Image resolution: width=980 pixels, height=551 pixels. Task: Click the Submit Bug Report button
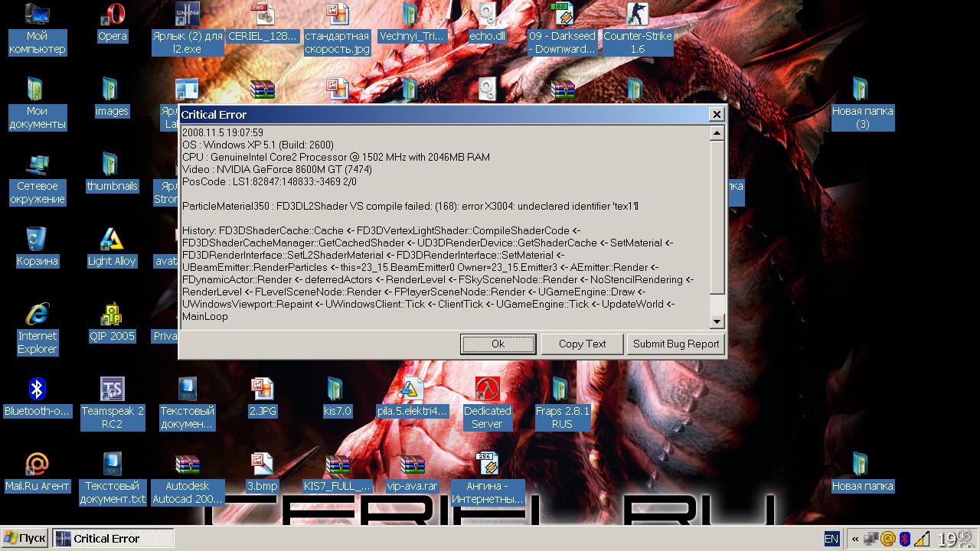pyautogui.click(x=675, y=344)
